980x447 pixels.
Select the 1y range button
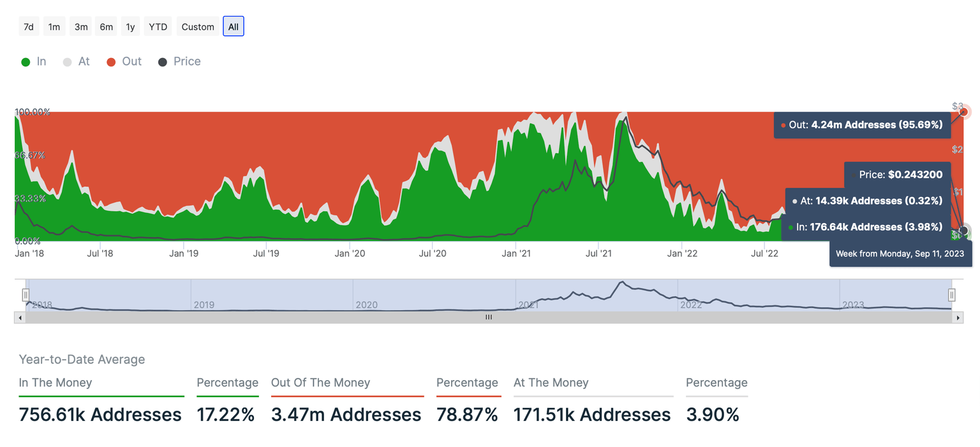(130, 26)
